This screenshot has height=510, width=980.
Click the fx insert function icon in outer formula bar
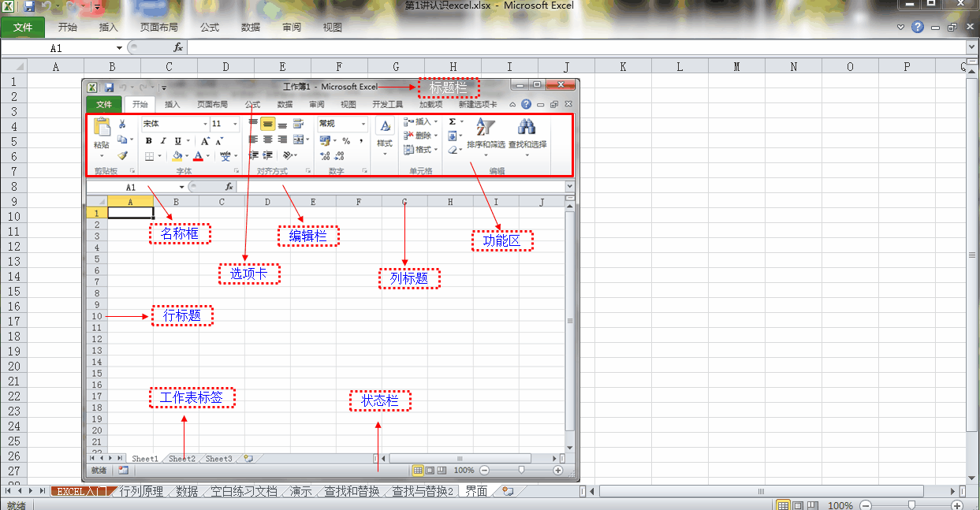(x=178, y=47)
